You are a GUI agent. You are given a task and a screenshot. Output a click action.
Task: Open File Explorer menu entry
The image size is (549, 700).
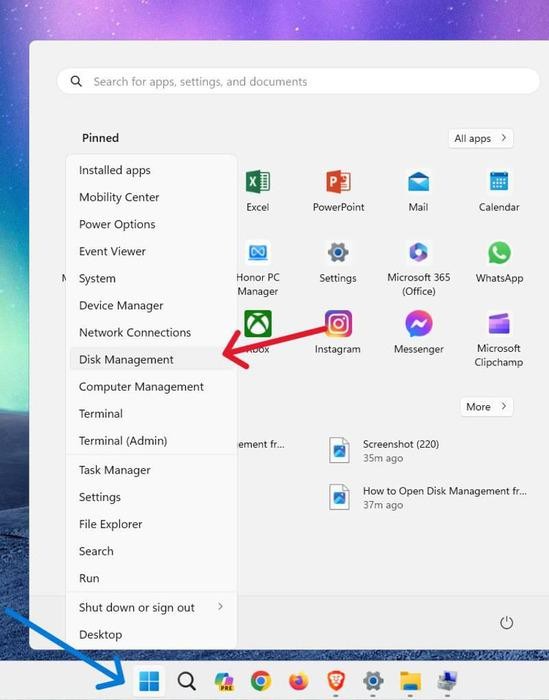151,524
